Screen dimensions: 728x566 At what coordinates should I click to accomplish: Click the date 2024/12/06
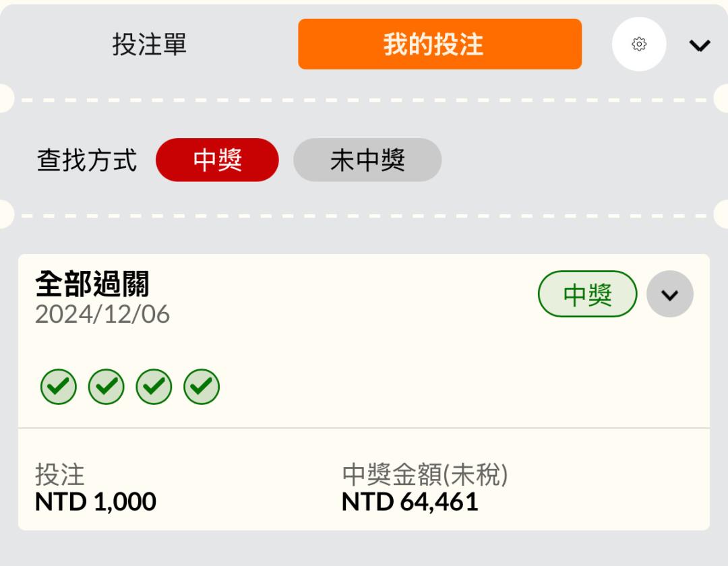click(x=102, y=314)
